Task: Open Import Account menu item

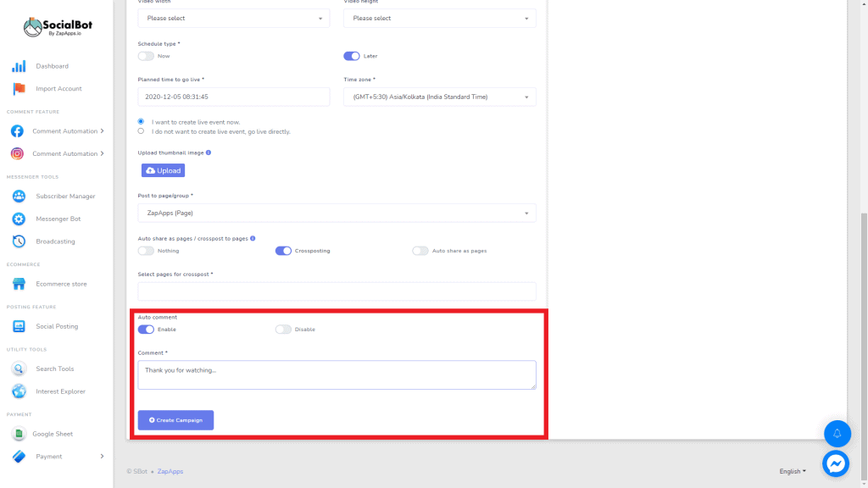Action: coord(58,88)
